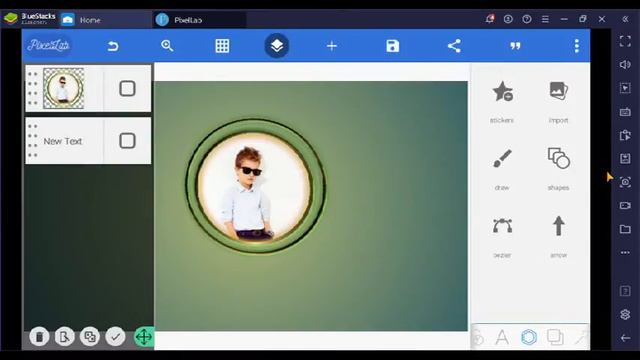Open BlueStacks media folder icon

(x=625, y=229)
